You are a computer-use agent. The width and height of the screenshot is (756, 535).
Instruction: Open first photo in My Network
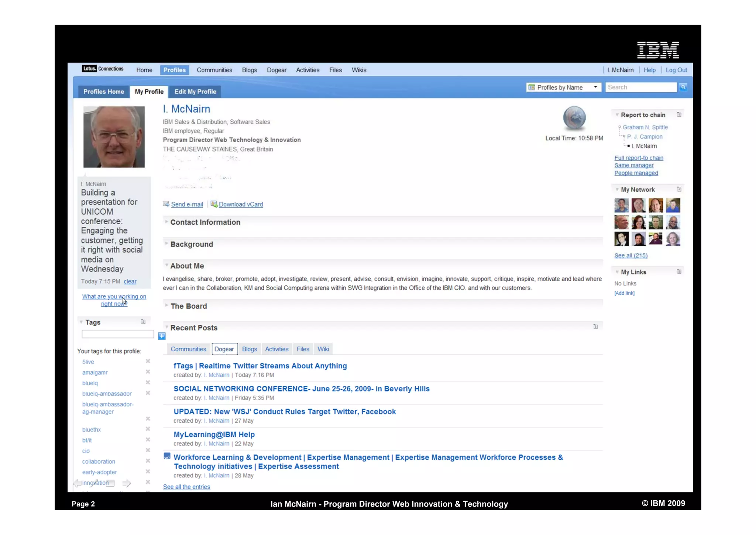click(621, 205)
